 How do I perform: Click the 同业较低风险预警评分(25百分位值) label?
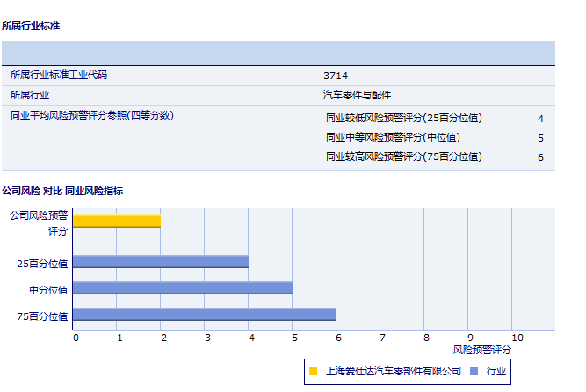pyautogui.click(x=403, y=119)
